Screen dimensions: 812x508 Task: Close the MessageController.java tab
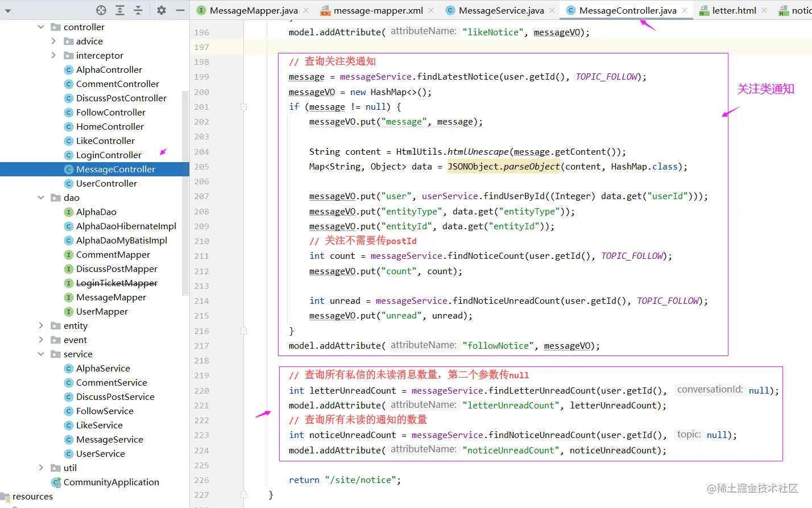[x=685, y=10]
